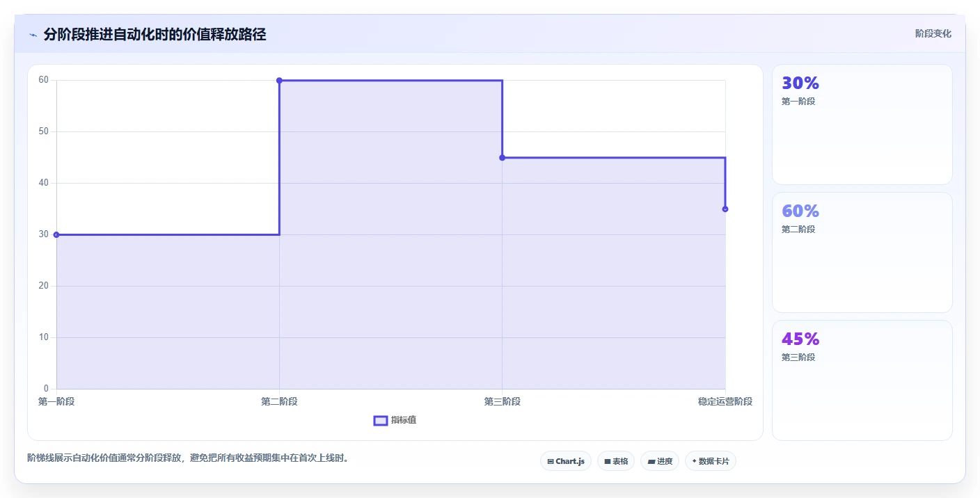The image size is (980, 498).
Task: Click the 稳定运营阶段 x-axis label
Action: click(x=725, y=401)
